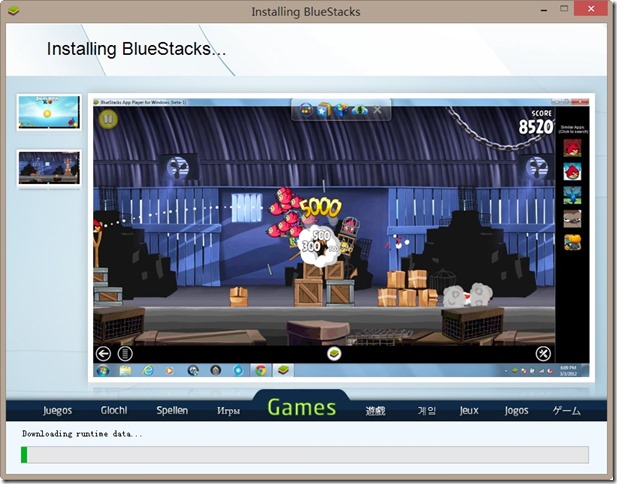The image size is (617, 484).
Task: Select the Giochi language tab
Action: (114, 410)
